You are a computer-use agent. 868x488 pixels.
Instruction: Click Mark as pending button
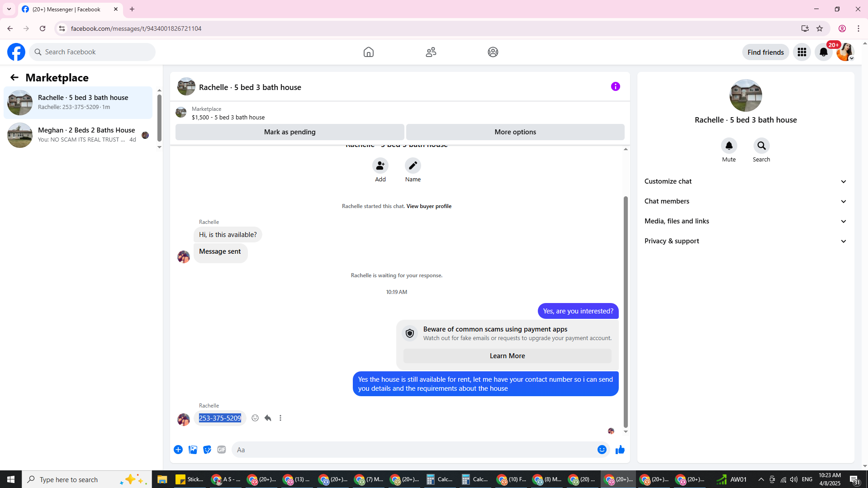(290, 132)
